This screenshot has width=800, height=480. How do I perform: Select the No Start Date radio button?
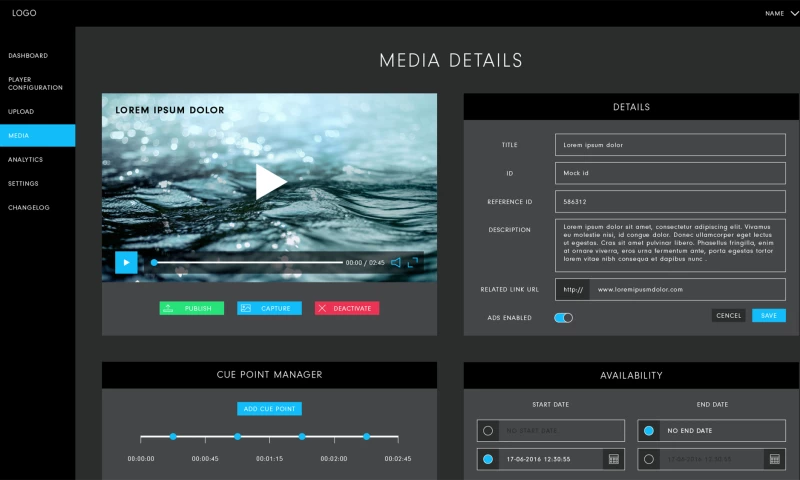(488, 431)
